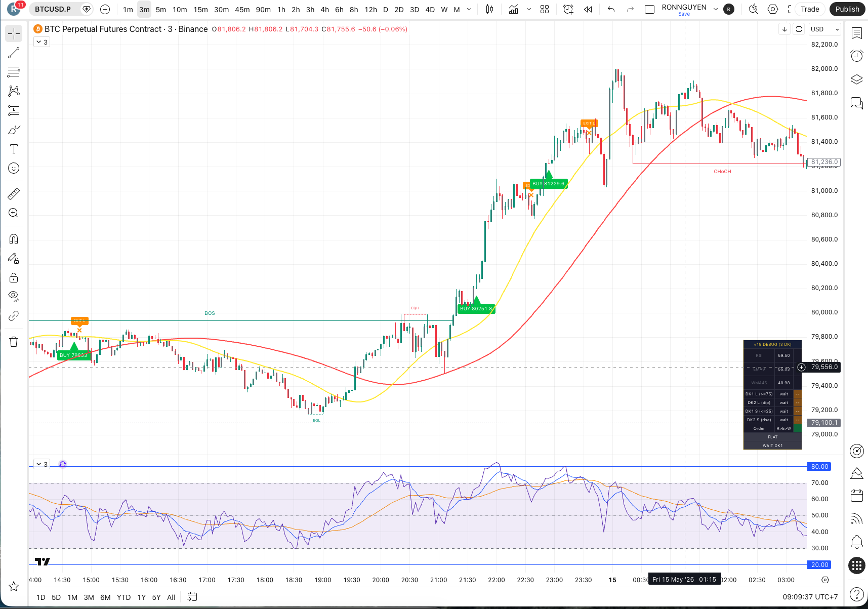This screenshot has height=609, width=868.
Task: Open the USD currency dropdown
Action: (x=824, y=29)
